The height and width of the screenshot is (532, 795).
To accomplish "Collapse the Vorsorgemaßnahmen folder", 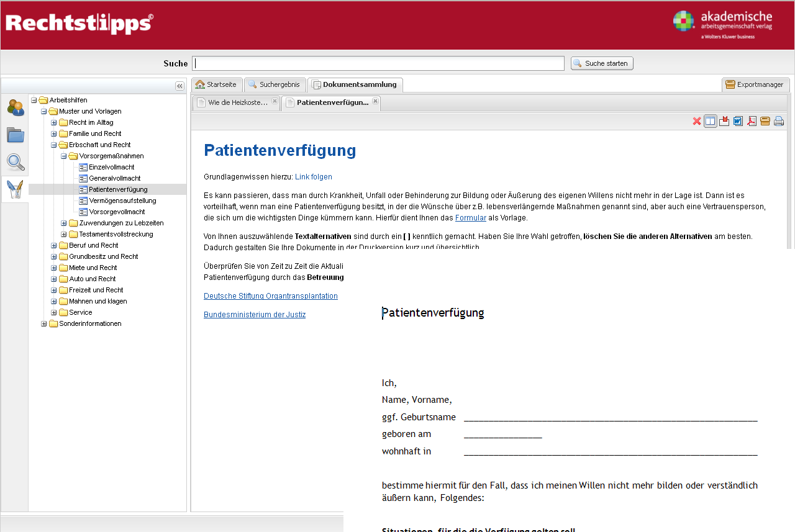I will click(64, 156).
